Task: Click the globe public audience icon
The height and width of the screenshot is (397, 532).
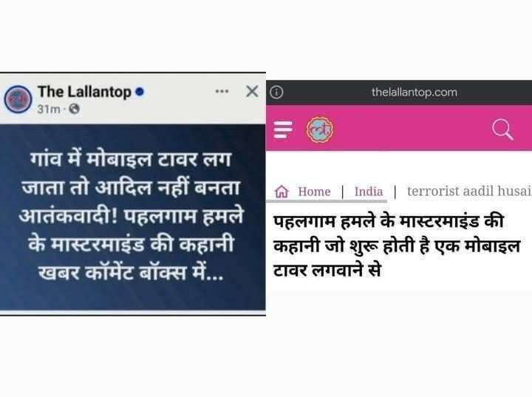Action: tap(75, 109)
